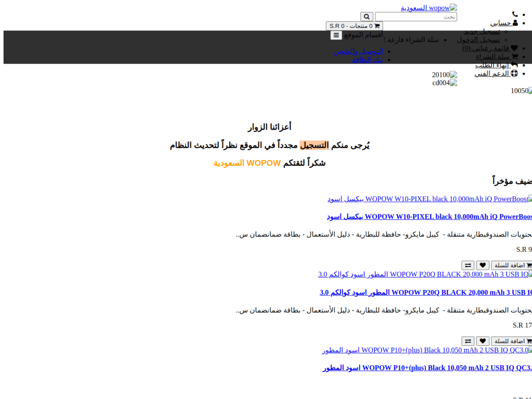Click the magnifier search button

(x=367, y=17)
